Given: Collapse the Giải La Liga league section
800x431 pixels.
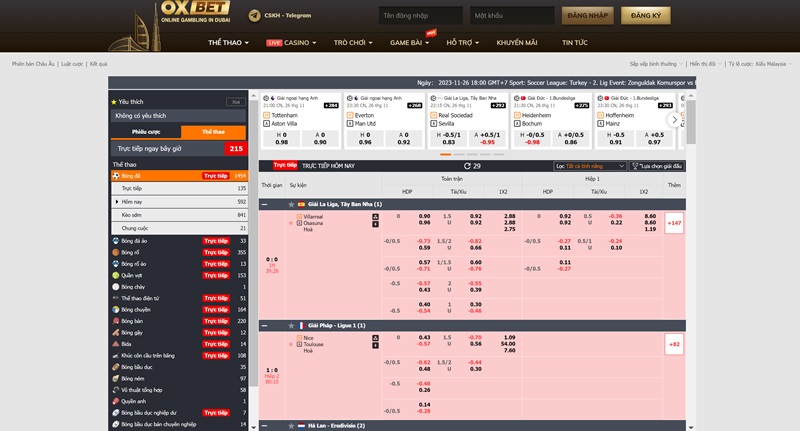Looking at the screenshot, I should click(264, 205).
